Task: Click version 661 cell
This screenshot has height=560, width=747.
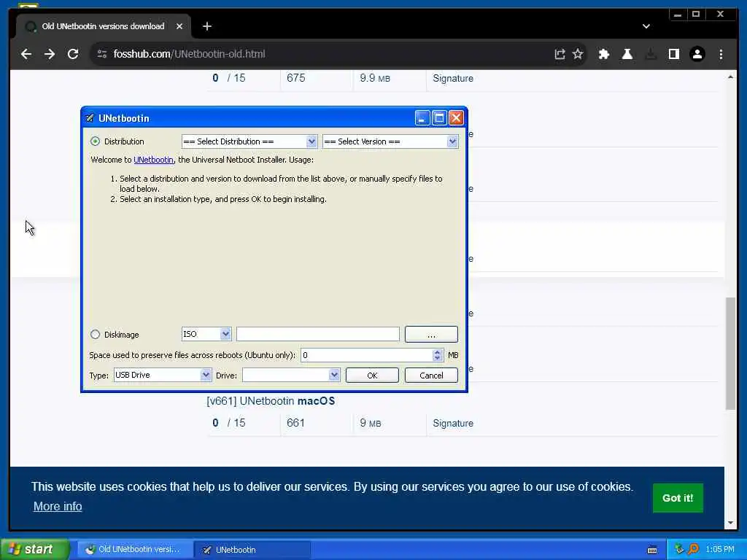Action: 295,423
